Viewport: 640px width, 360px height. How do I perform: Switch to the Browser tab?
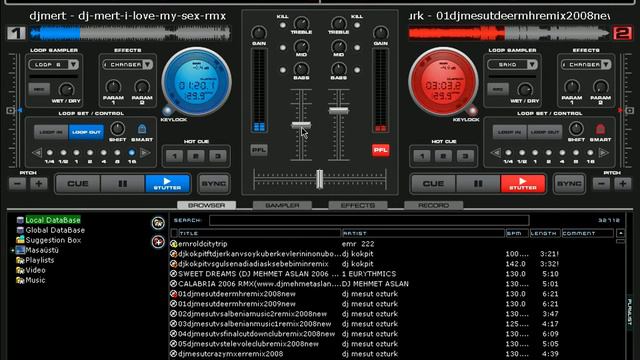point(207,205)
